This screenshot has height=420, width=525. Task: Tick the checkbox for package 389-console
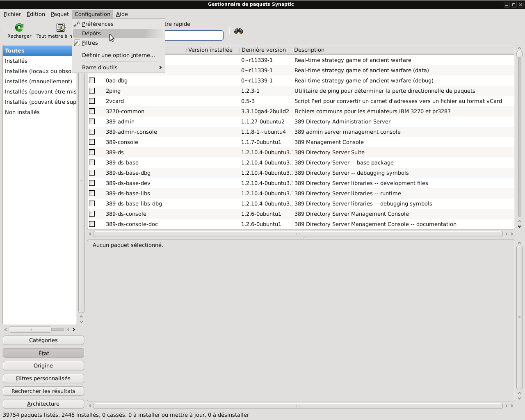coord(92,142)
